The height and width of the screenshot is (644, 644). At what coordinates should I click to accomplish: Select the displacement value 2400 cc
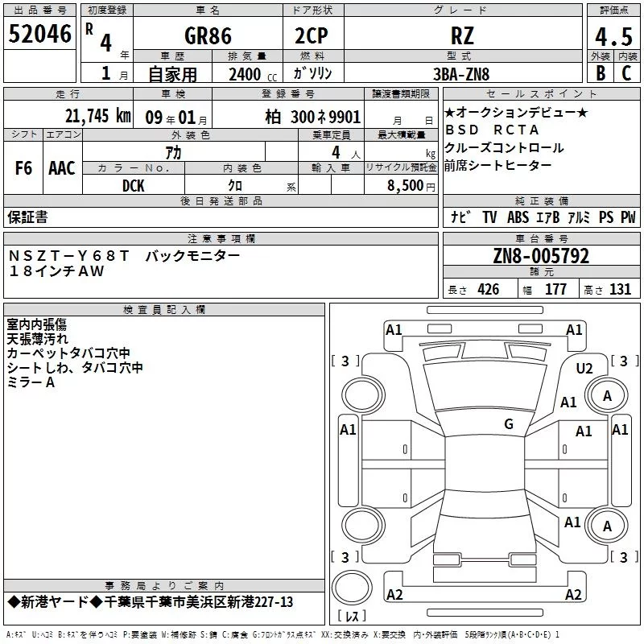253,74
